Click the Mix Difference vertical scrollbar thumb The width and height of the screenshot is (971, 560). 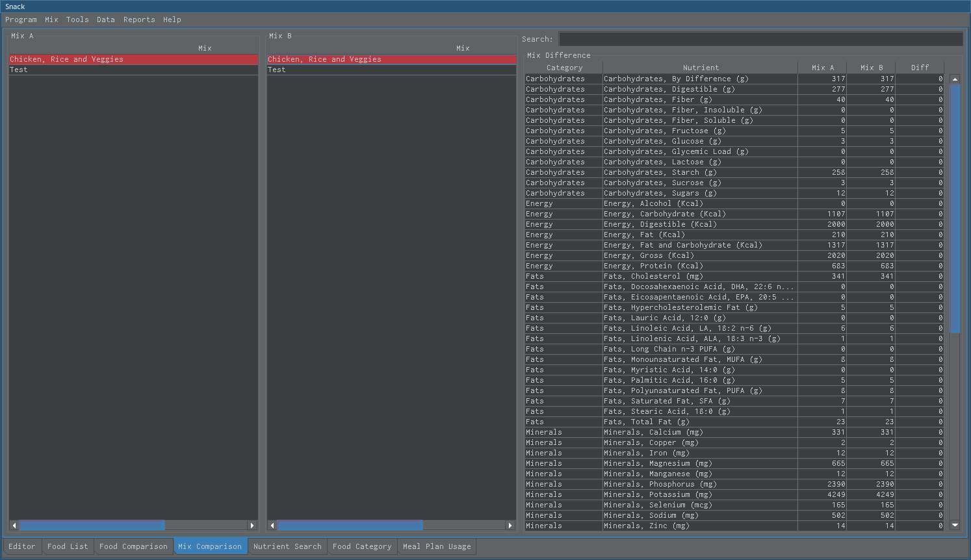coord(955,209)
